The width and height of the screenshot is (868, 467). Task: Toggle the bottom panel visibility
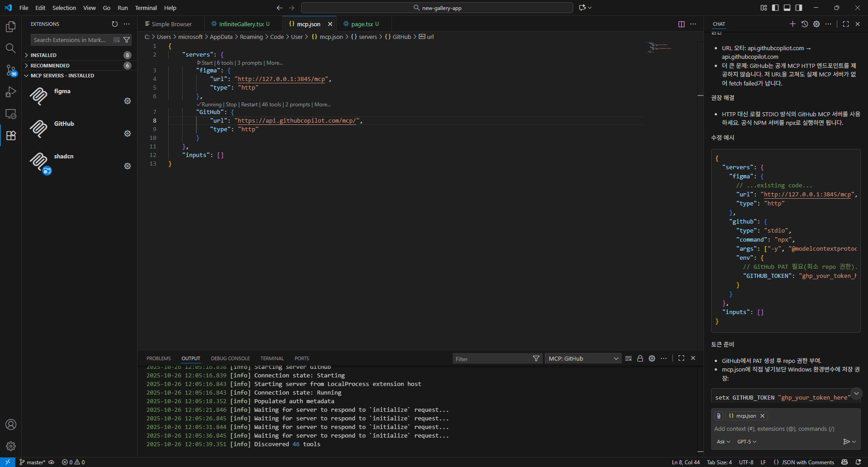[x=787, y=8]
